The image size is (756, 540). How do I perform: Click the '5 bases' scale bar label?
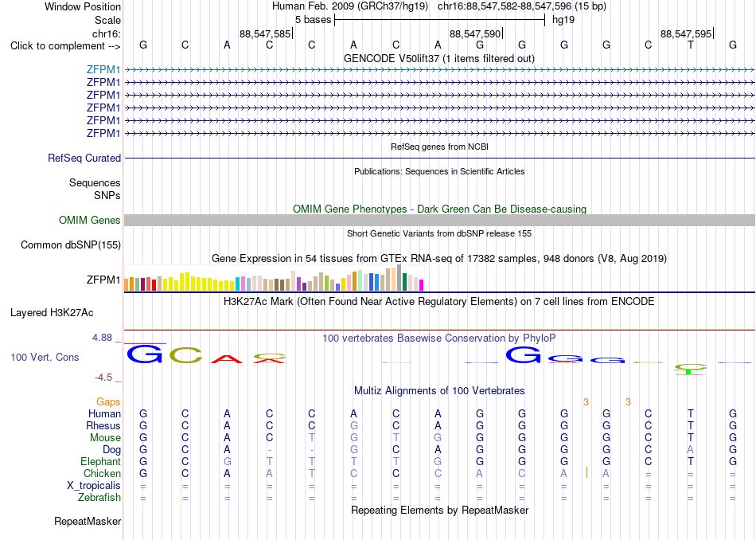tap(314, 20)
